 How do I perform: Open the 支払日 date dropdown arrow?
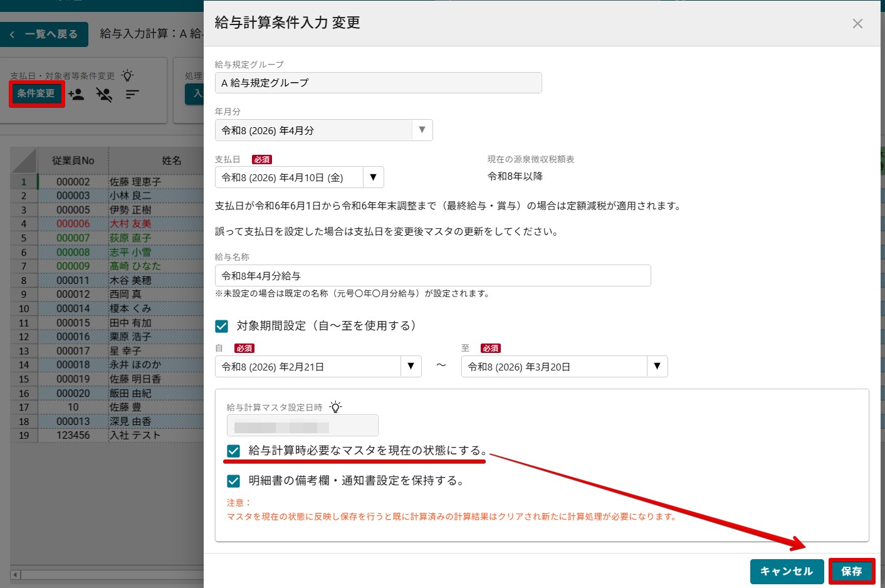click(373, 177)
